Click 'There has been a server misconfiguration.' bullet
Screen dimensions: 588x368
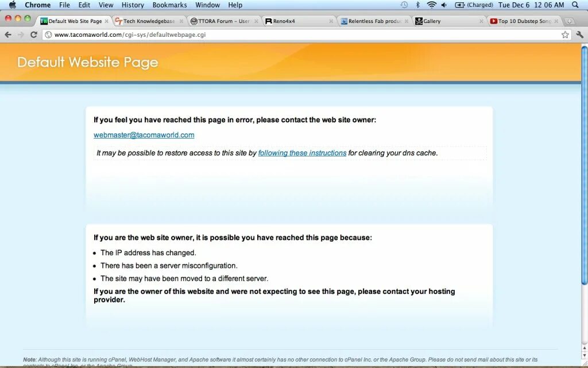coord(169,266)
